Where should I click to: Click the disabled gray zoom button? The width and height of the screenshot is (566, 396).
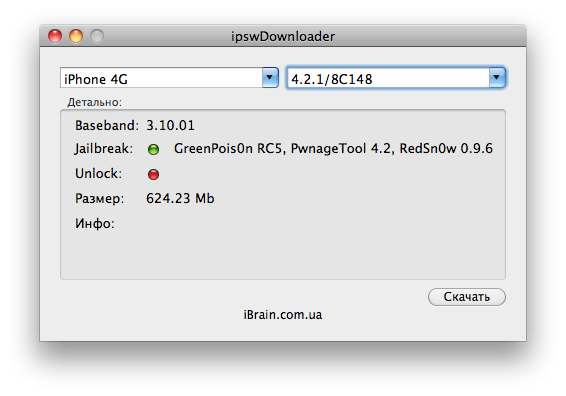[x=97, y=36]
